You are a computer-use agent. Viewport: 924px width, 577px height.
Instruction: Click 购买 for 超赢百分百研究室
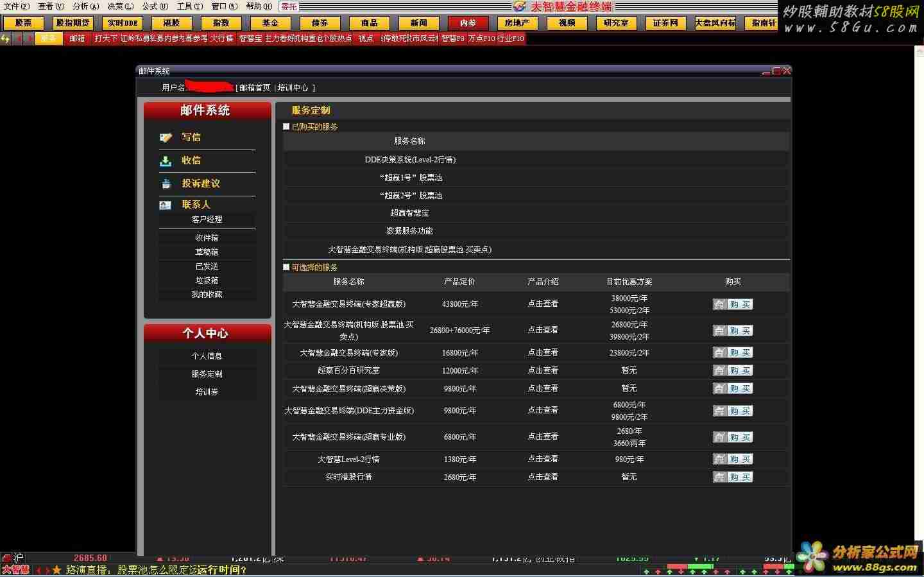tap(733, 370)
